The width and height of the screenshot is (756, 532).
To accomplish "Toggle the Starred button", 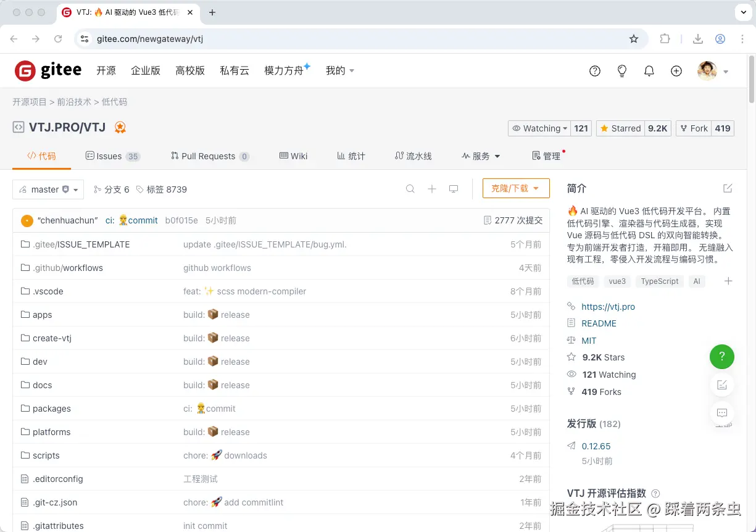I will coord(621,128).
